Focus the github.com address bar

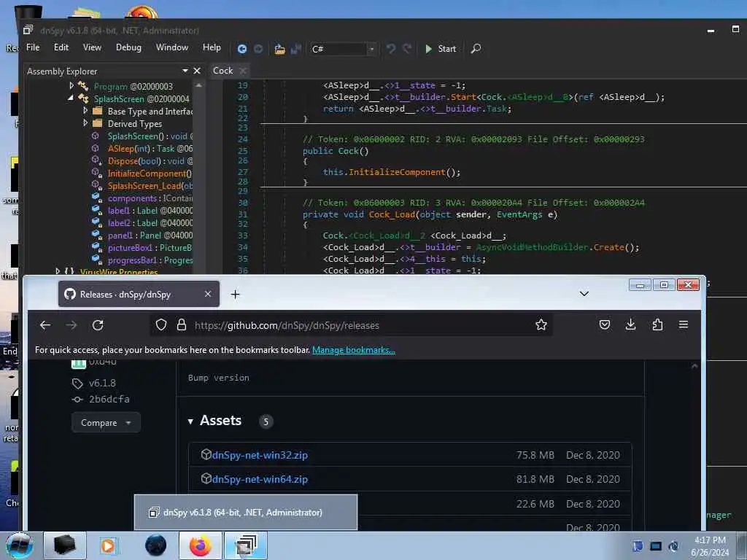(352, 325)
